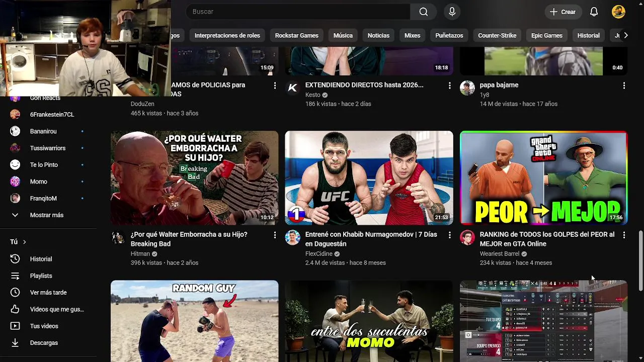Image resolution: width=644 pixels, height=362 pixels.
Task: Open the Te lo Pinto subscription
Action: [x=49, y=165]
